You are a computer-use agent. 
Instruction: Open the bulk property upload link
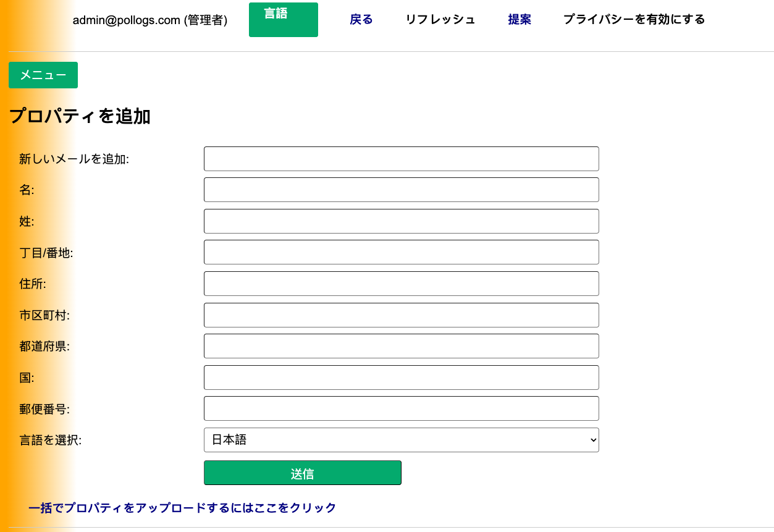pos(181,507)
